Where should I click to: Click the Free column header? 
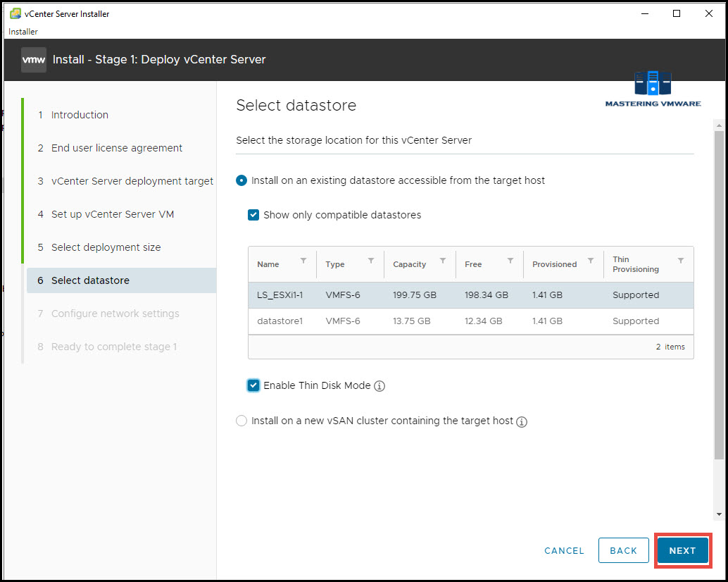473,264
